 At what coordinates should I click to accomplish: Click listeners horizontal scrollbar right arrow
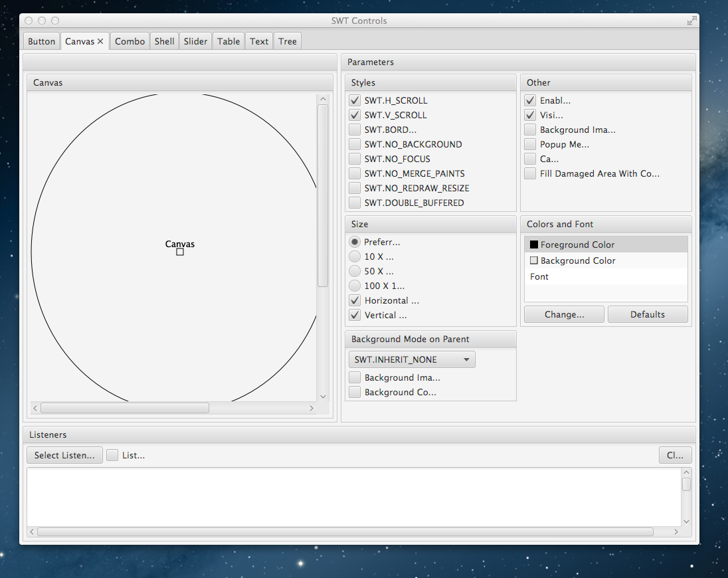click(x=676, y=531)
